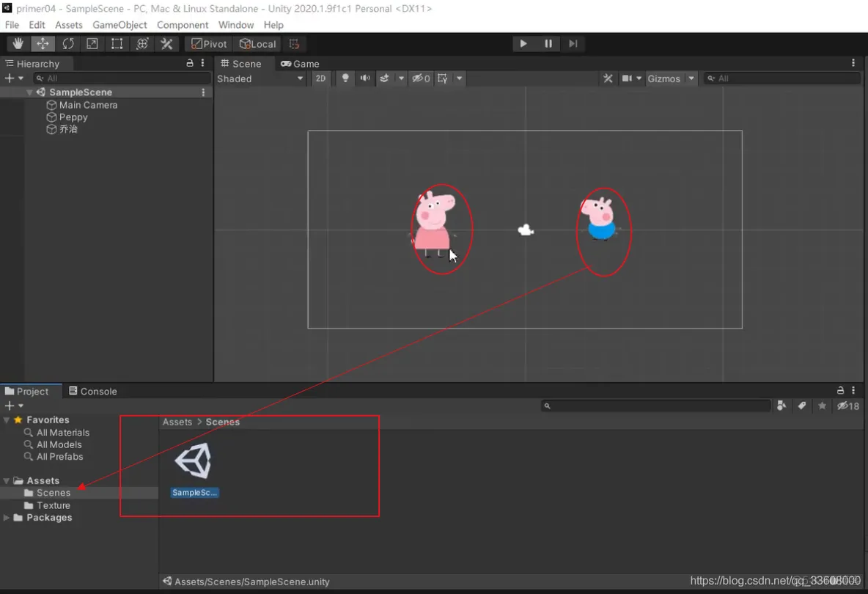Screen dimensions: 868x594
Task: Click the Scene view search field
Action: 781,78
